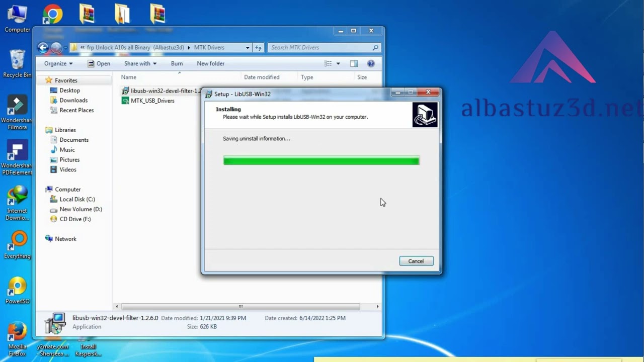The height and width of the screenshot is (362, 644).
Task: Launch the Wondershare Filmora desktop shortcut
Action: (17, 113)
